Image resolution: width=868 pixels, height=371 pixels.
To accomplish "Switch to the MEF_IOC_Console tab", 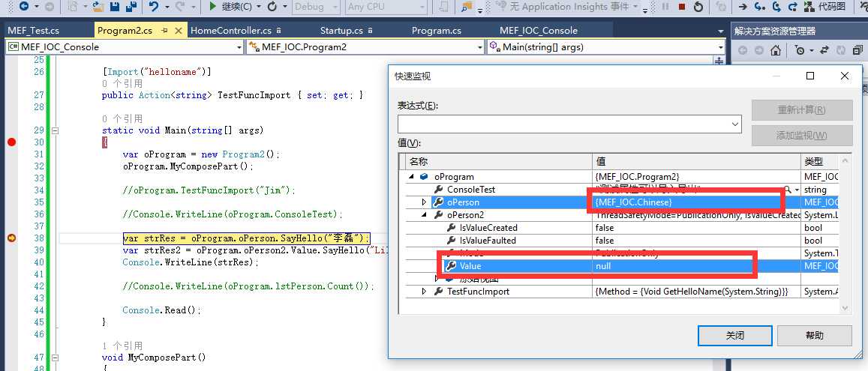I will coord(539,31).
